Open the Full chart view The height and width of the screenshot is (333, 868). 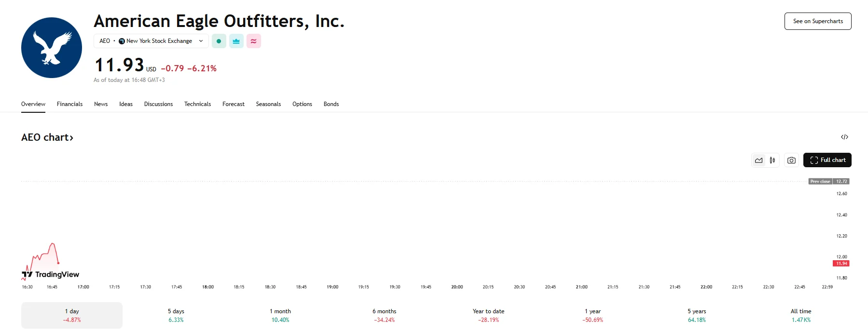[x=827, y=160]
